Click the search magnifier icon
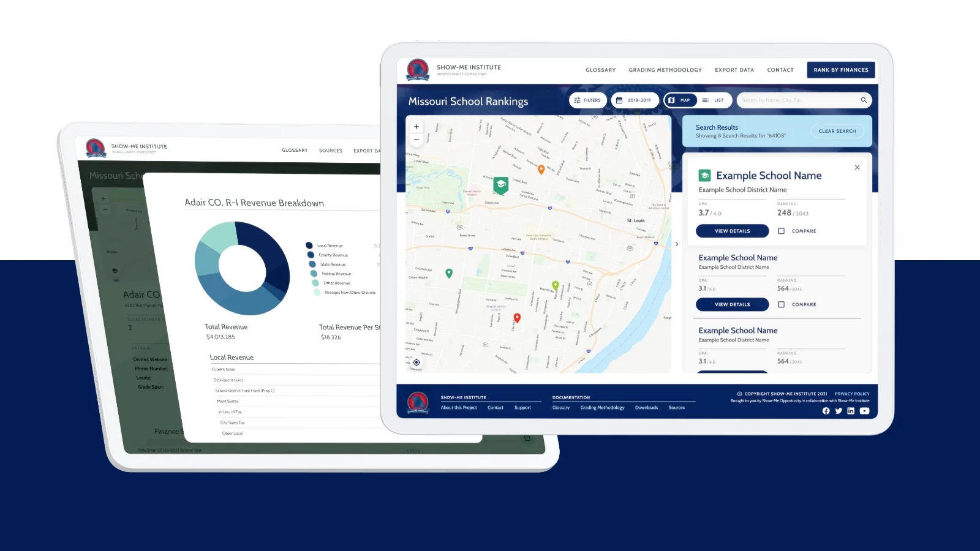This screenshot has width=980, height=551. pyautogui.click(x=864, y=100)
